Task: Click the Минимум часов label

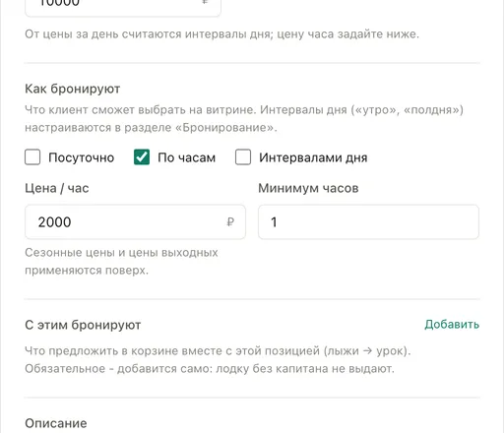Action: (x=308, y=188)
